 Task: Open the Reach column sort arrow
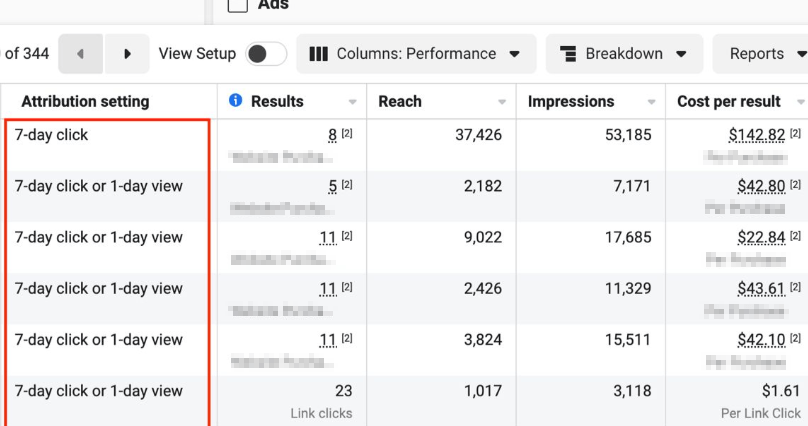(x=501, y=102)
